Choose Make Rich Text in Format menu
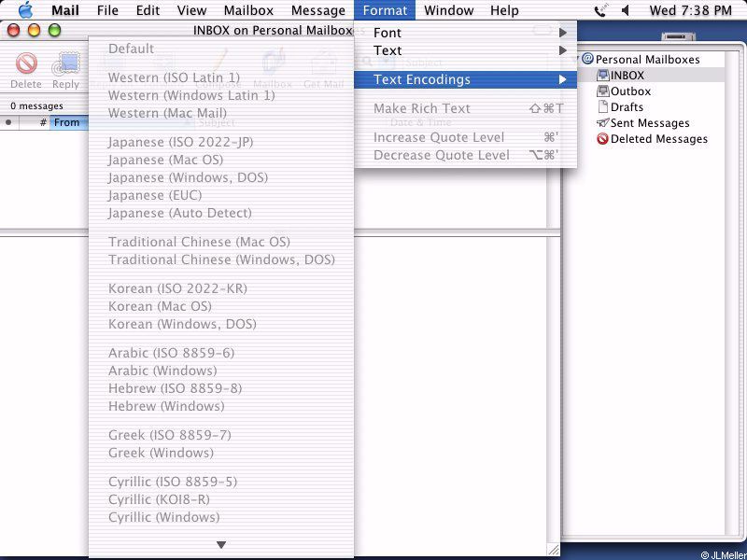747x560 pixels. pyautogui.click(x=465, y=108)
